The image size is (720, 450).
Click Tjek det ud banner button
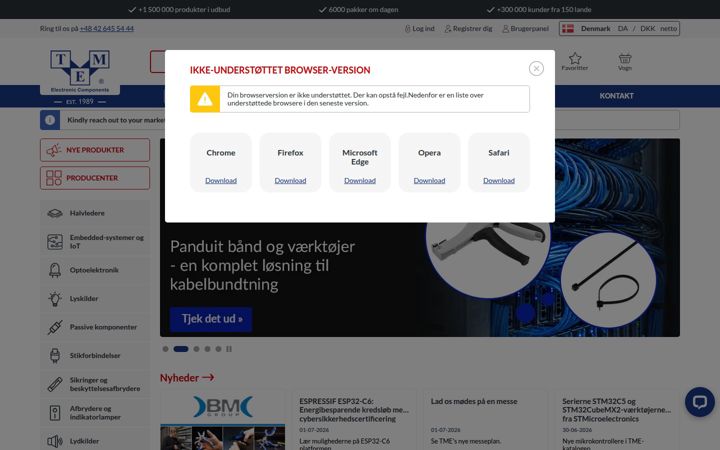coord(211,319)
